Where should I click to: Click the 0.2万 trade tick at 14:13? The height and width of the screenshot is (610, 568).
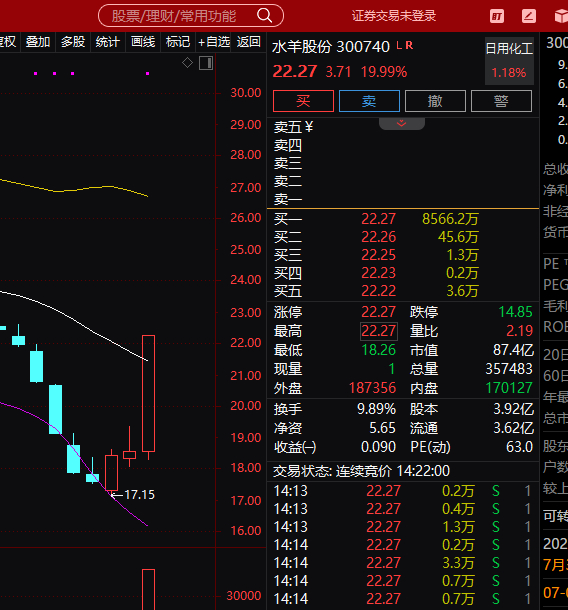click(x=458, y=491)
